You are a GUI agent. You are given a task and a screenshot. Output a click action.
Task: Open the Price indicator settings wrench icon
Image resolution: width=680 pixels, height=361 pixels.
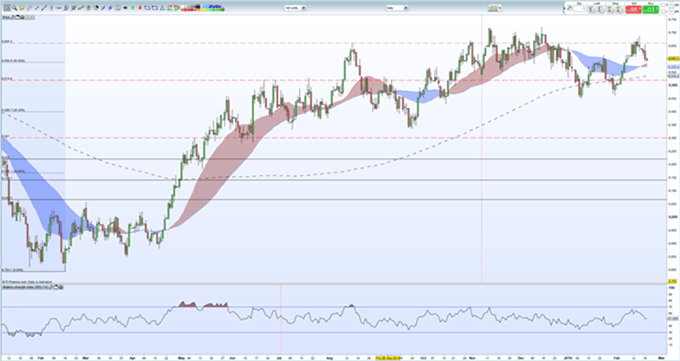(x=13, y=17)
